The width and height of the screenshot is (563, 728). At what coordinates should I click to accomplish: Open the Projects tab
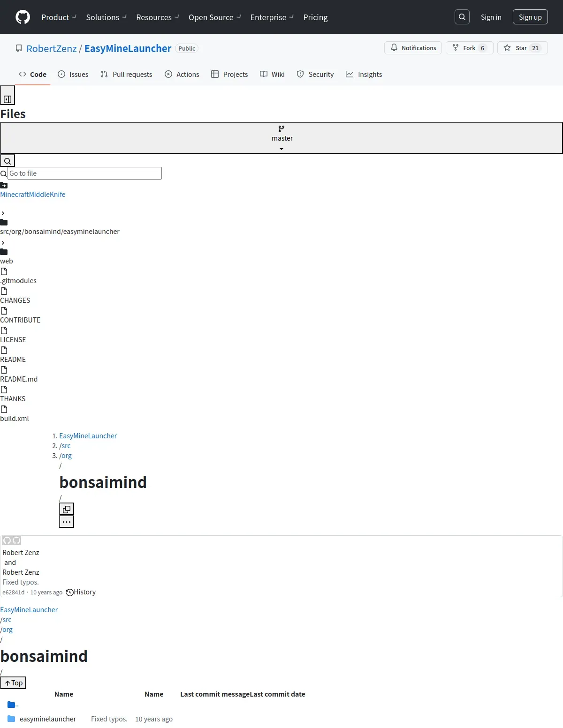(229, 74)
